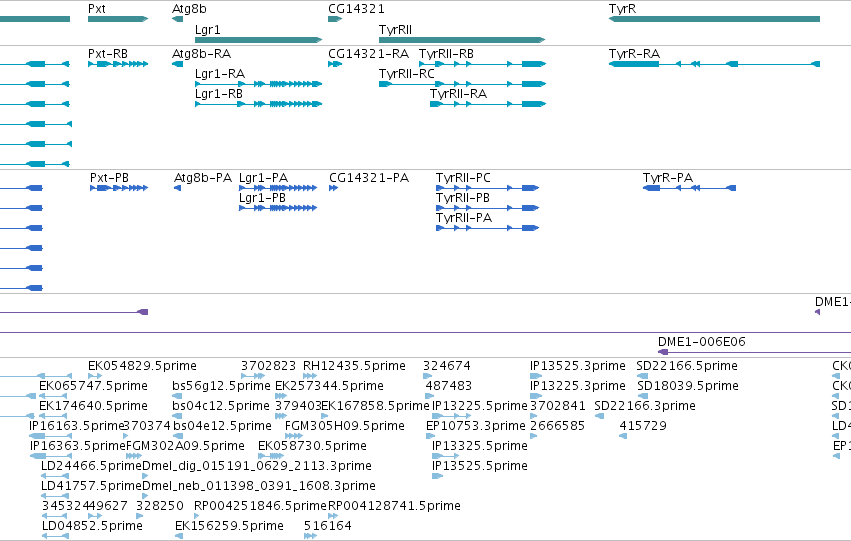
Task: Select EST SD22166.5prime
Action: (x=642, y=376)
